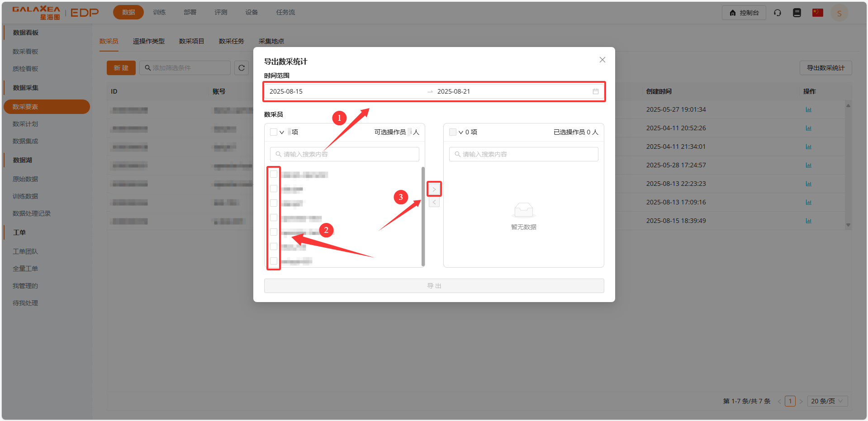The image size is (868, 421).
Task: Switch to the 数采项目 tab
Action: tap(191, 41)
